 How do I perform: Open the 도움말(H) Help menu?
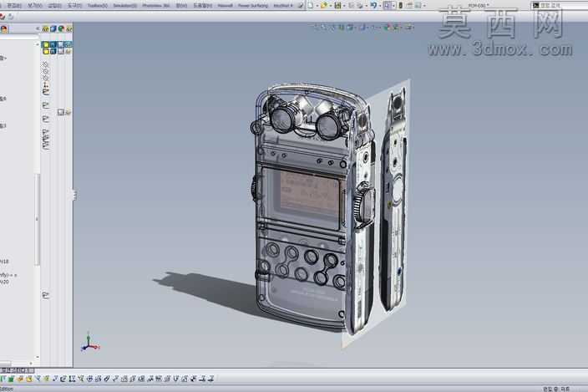point(202,6)
